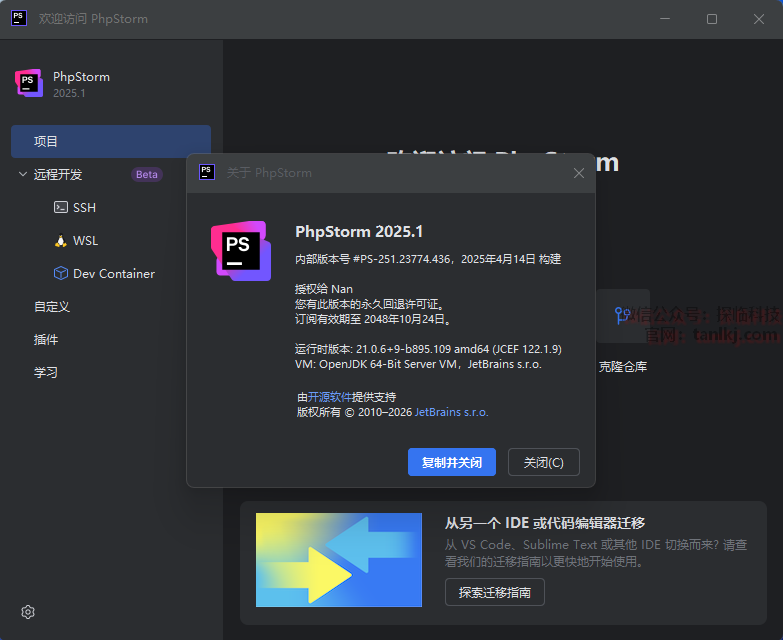The image size is (783, 640).
Task: Click the Dev Container cube icon
Action: click(x=60, y=274)
